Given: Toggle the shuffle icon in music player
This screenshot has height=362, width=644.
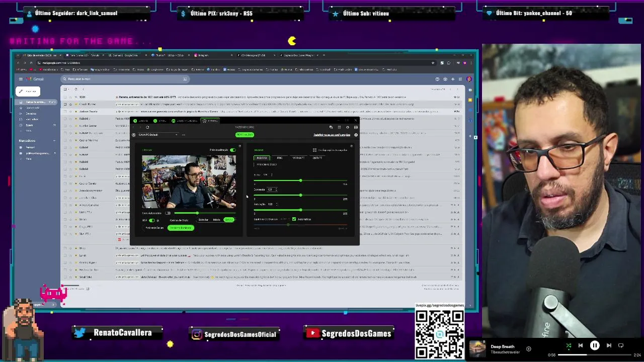Looking at the screenshot, I should [569, 345].
